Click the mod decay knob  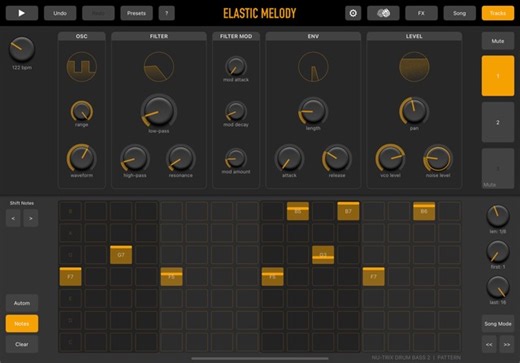pyautogui.click(x=236, y=111)
